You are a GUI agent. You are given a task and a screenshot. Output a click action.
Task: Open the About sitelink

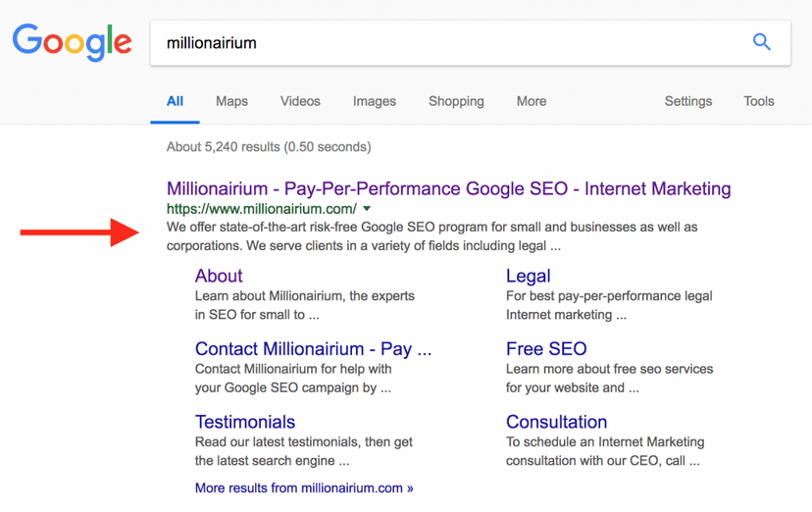[x=219, y=276]
